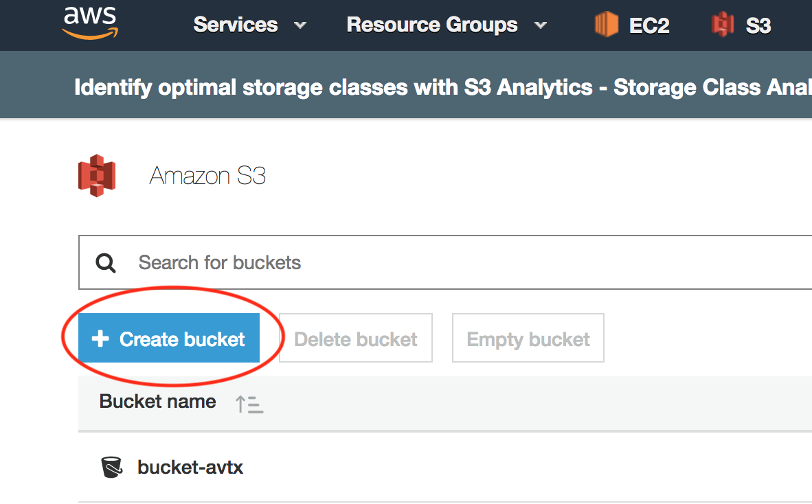
Task: Open the bucket-avtx bucket link
Action: click(190, 468)
